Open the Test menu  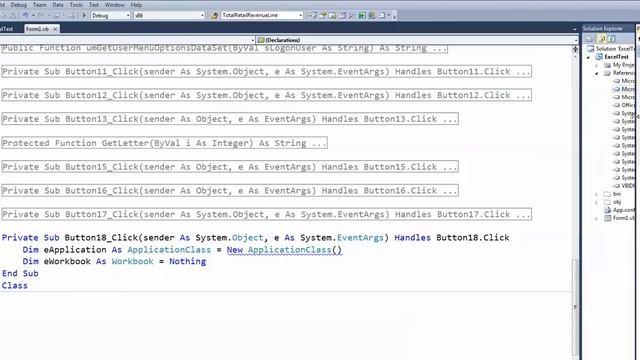coord(94,5)
